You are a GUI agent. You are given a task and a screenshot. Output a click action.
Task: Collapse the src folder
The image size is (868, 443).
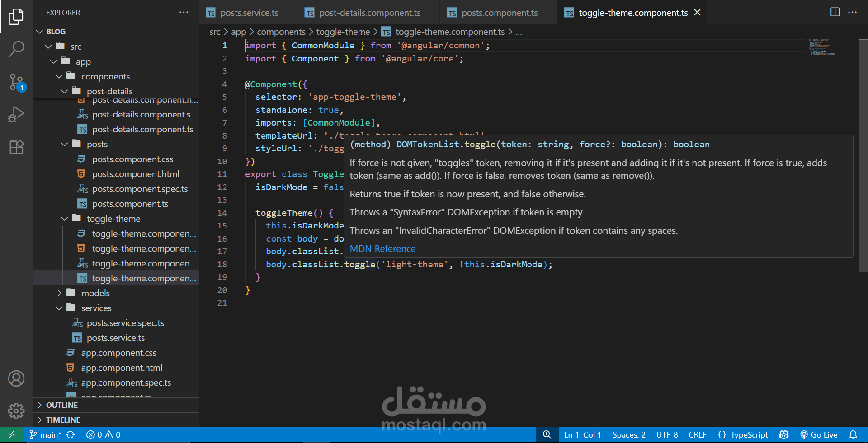tap(48, 47)
